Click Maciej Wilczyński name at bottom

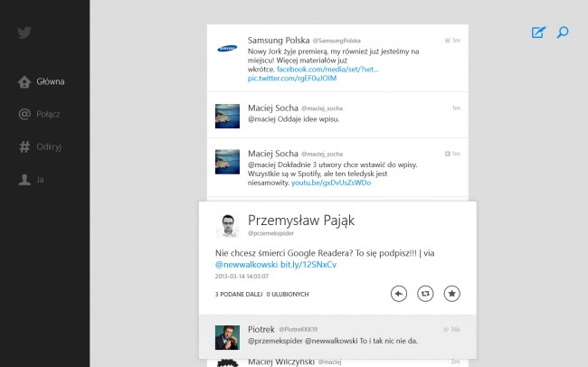[x=281, y=362]
